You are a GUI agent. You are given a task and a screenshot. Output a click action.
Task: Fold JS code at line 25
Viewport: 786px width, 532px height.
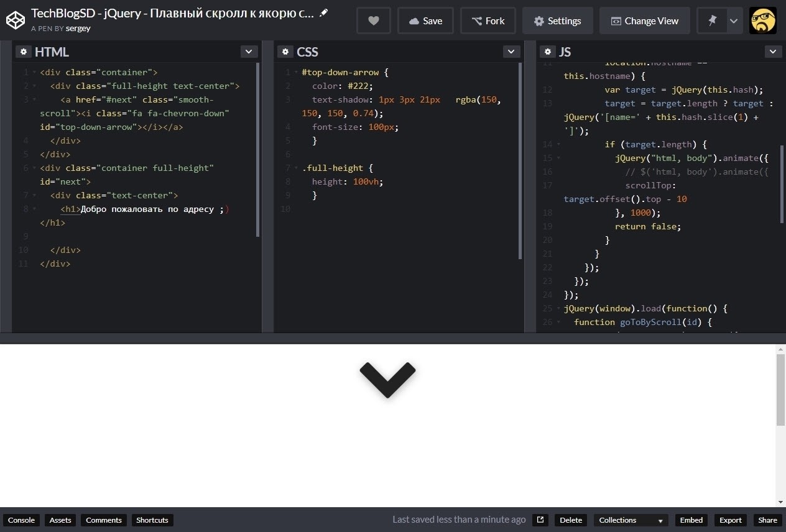point(558,308)
